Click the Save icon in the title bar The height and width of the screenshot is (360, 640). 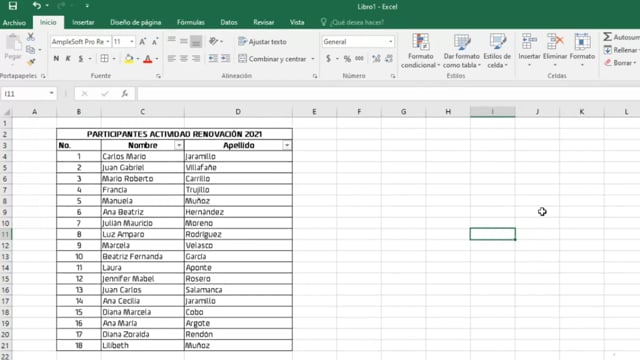pyautogui.click(x=13, y=6)
